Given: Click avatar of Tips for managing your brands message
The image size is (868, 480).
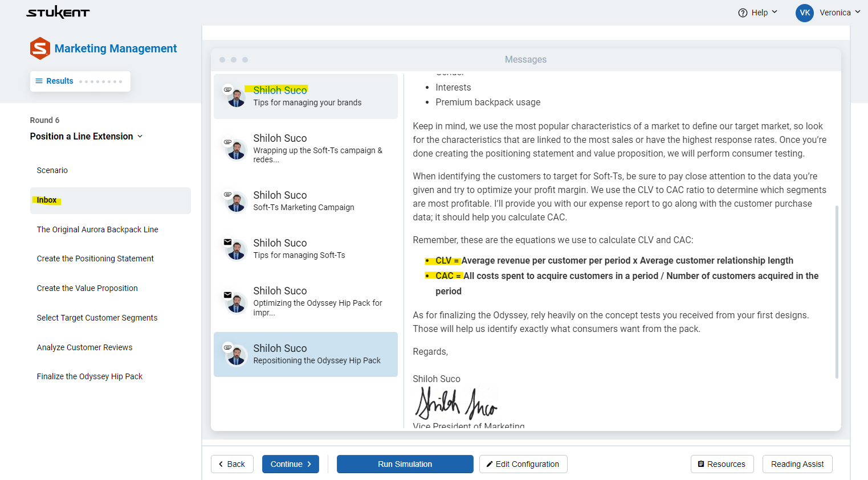Looking at the screenshot, I should pos(236,98).
